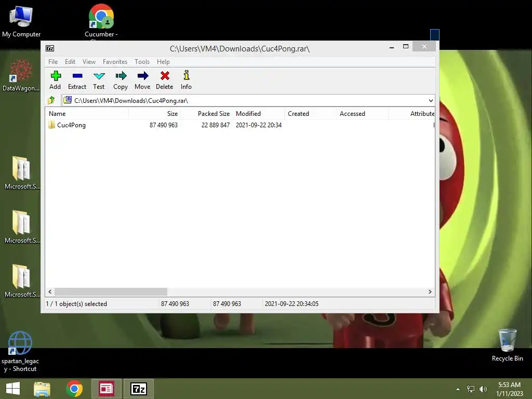
Task: Sort by Attributes column header
Action: pyautogui.click(x=411, y=114)
